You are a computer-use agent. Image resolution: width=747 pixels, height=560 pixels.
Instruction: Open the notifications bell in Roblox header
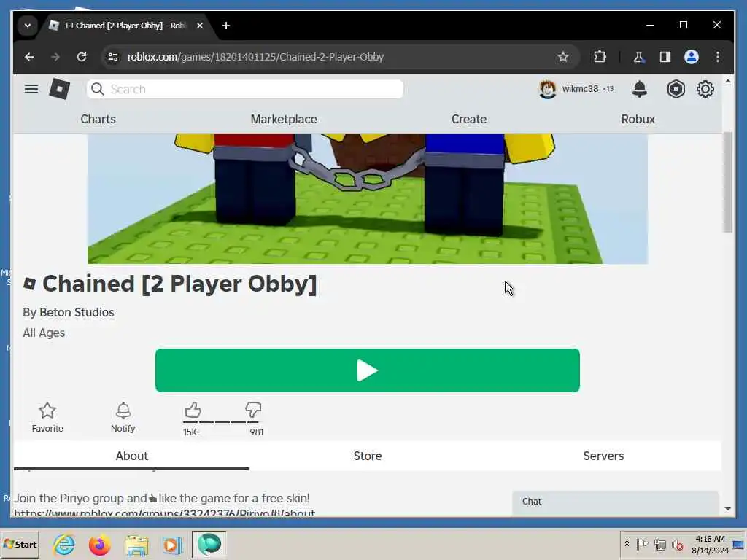pos(639,89)
